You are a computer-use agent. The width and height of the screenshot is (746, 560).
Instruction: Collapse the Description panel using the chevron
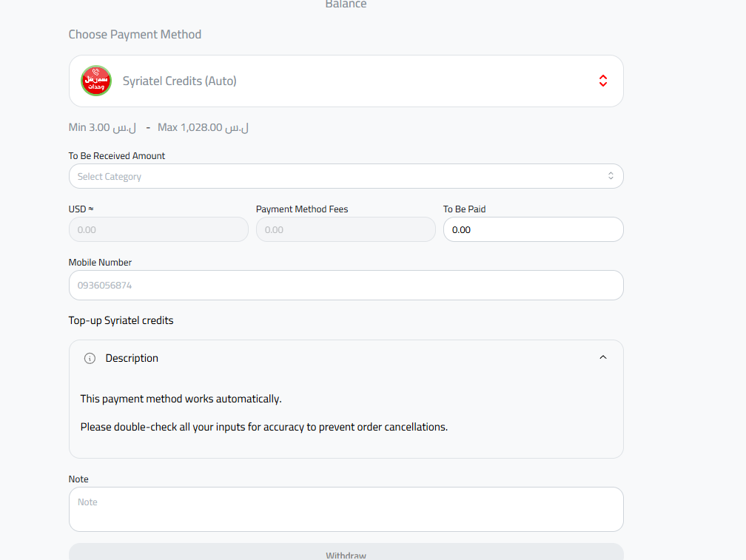point(602,357)
